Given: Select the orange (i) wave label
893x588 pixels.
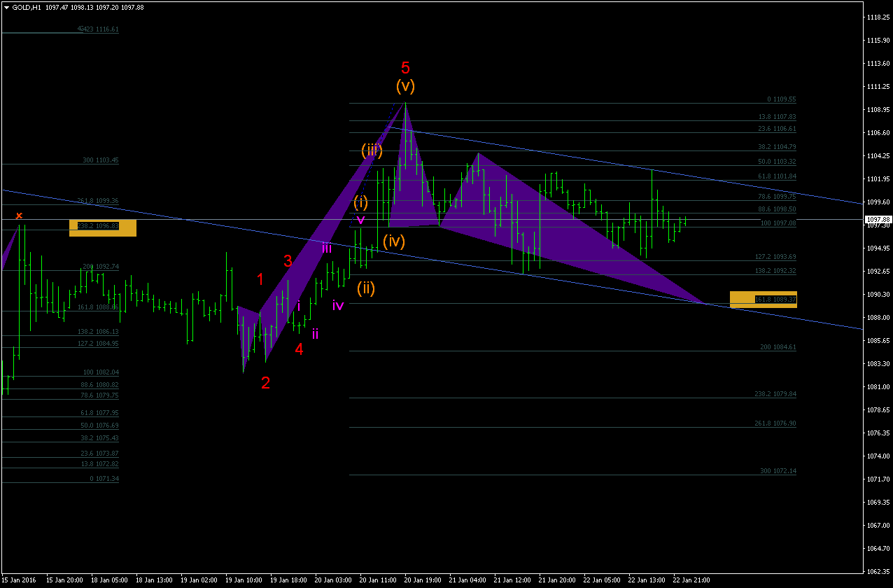Looking at the screenshot, I should click(x=360, y=202).
